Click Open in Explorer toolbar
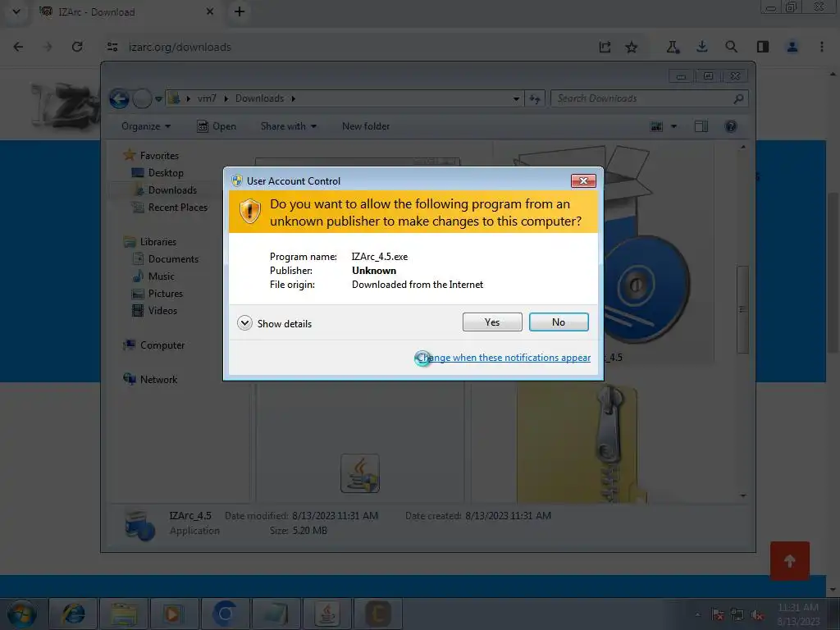Image resolution: width=840 pixels, height=630 pixels. 217,126
